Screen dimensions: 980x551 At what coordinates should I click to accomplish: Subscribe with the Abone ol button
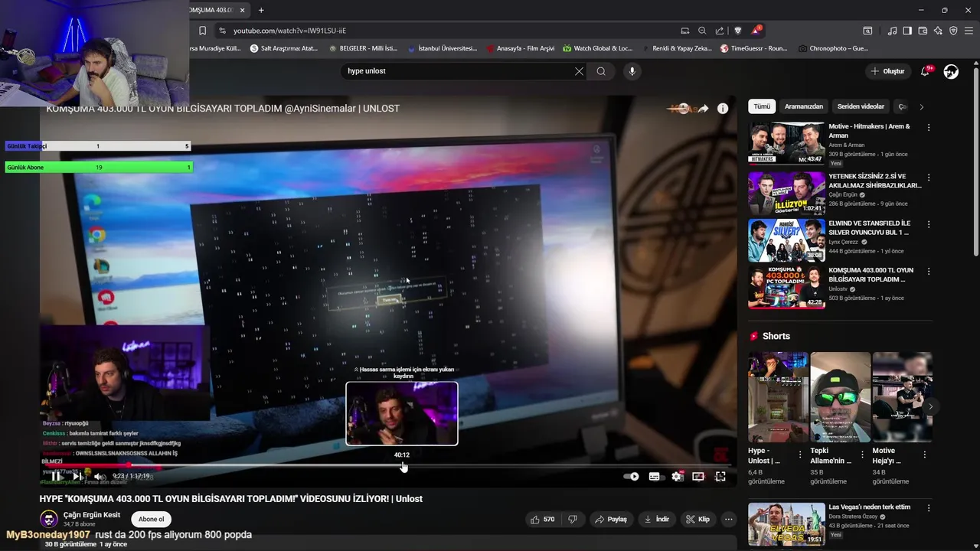coord(151,519)
